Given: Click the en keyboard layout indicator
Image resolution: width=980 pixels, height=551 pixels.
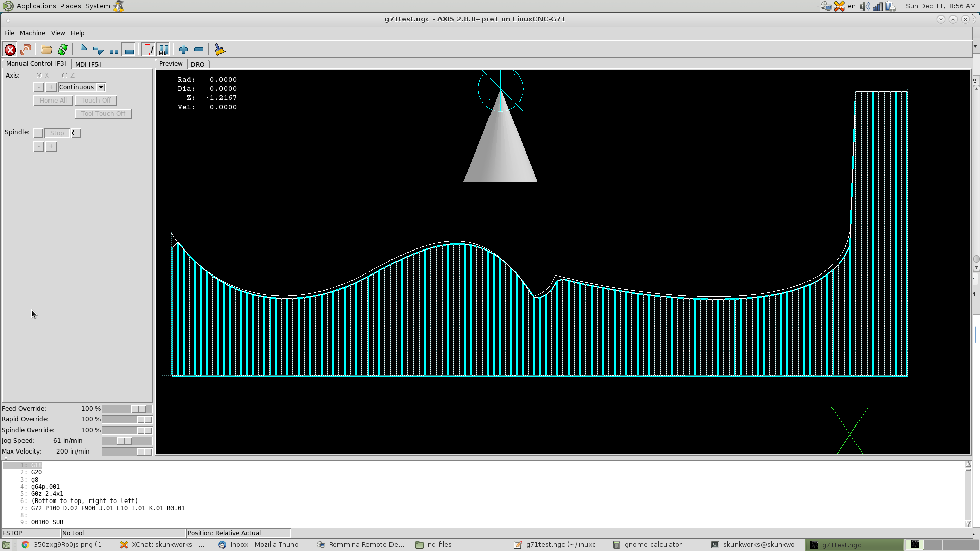Looking at the screenshot, I should 852,6.
